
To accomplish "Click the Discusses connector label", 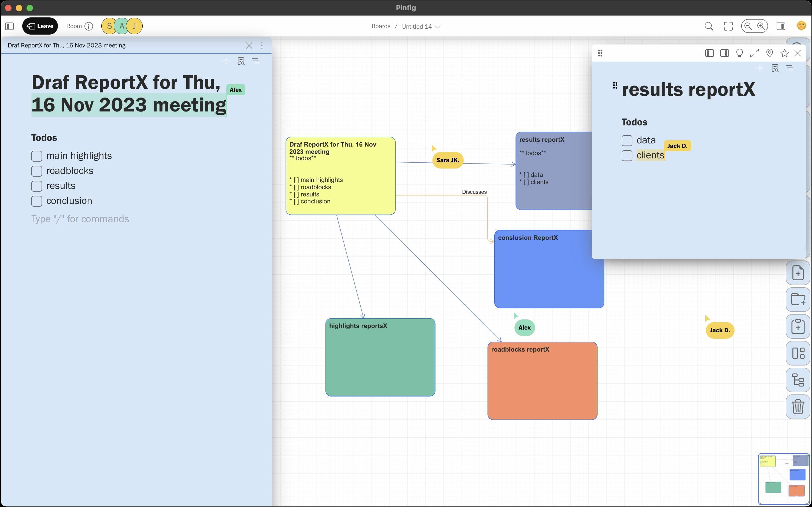I will tap(474, 192).
